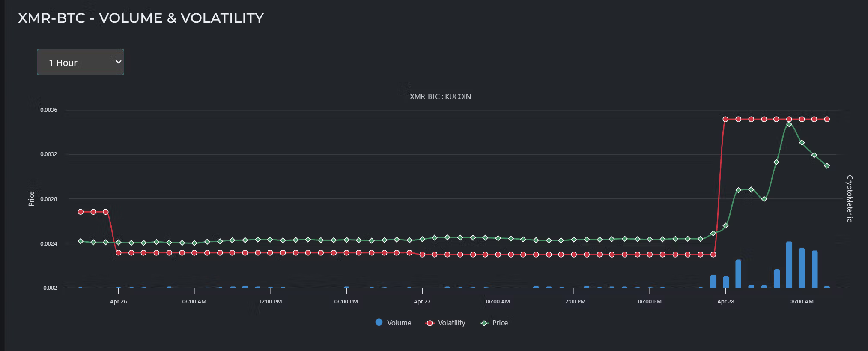Click the Apr 26 tick on time axis

(x=118, y=301)
